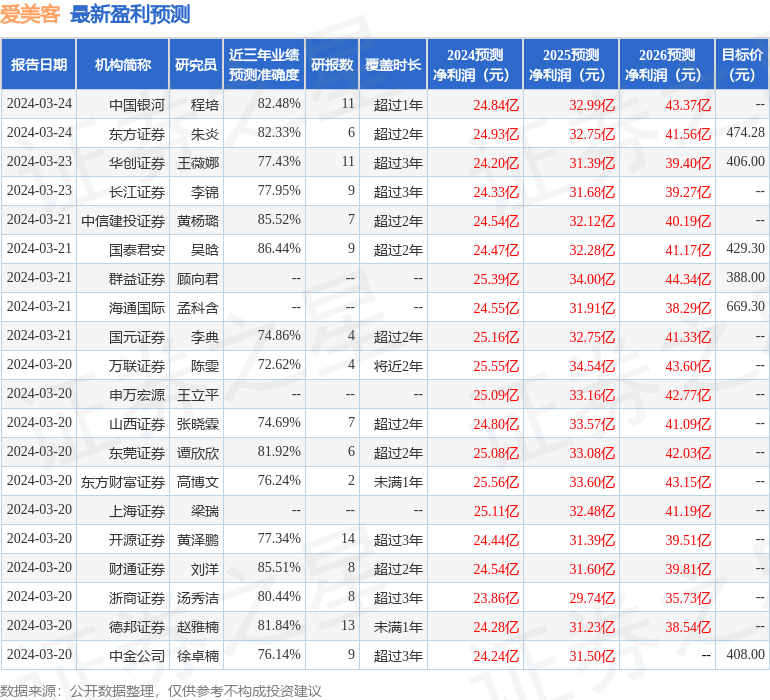
Task: Click researcher name 顾向君
Action: point(198,279)
